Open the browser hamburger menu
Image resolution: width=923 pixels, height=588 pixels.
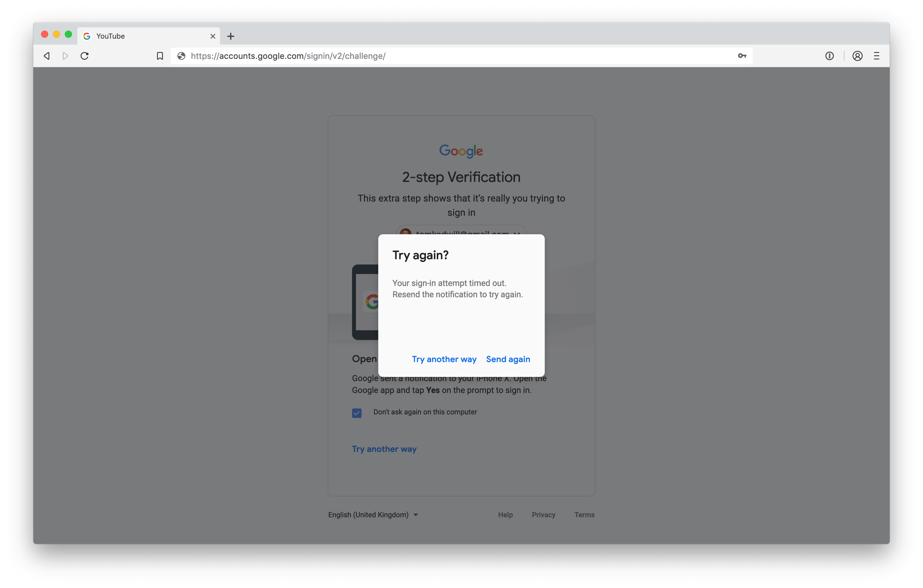coord(876,56)
